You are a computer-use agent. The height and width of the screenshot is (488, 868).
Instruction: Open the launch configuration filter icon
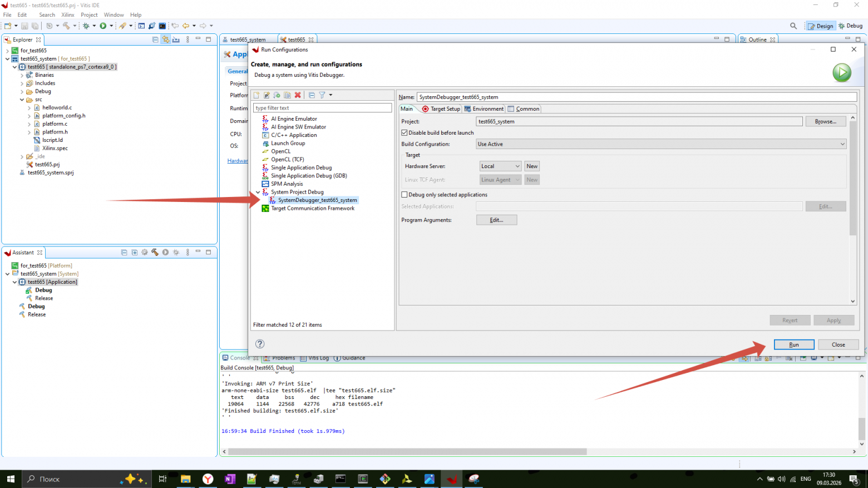click(322, 95)
